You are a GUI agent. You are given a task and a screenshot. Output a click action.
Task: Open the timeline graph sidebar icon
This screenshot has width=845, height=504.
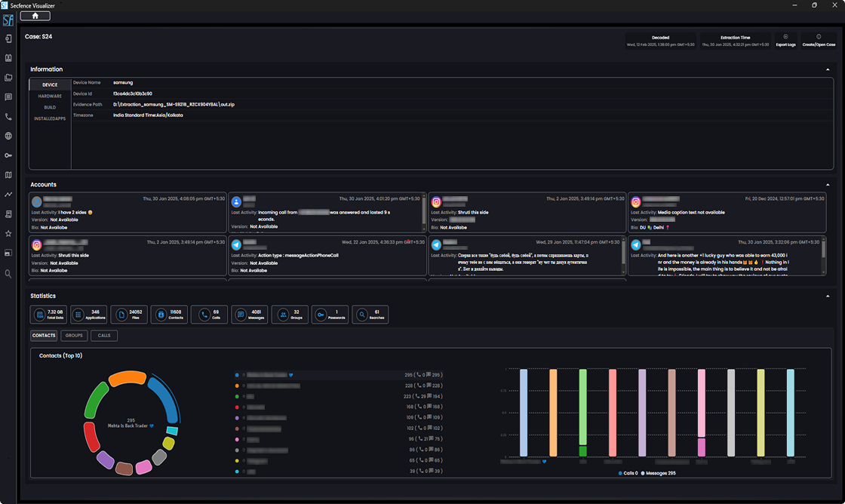(8, 194)
